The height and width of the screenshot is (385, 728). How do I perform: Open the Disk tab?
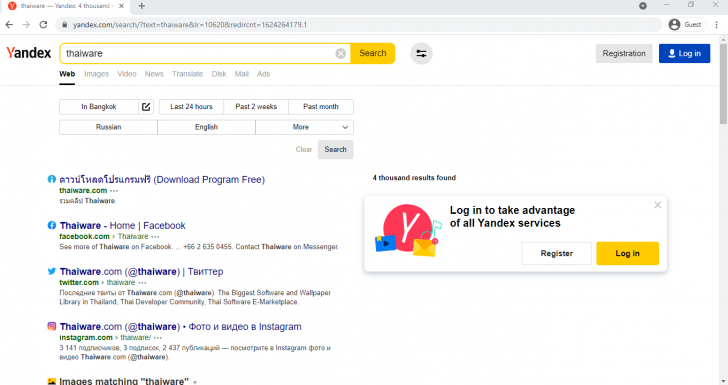coord(219,74)
